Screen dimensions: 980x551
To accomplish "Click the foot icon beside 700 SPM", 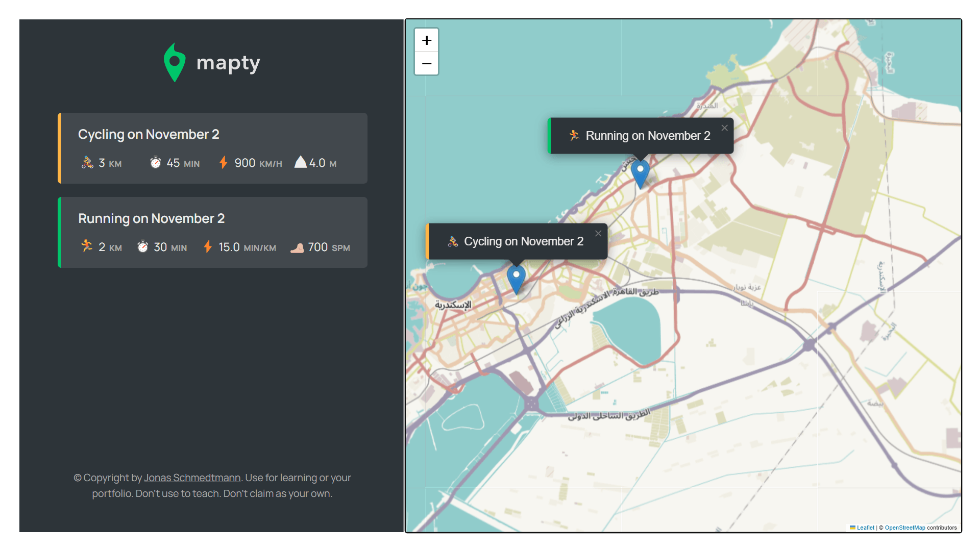I will click(x=297, y=248).
